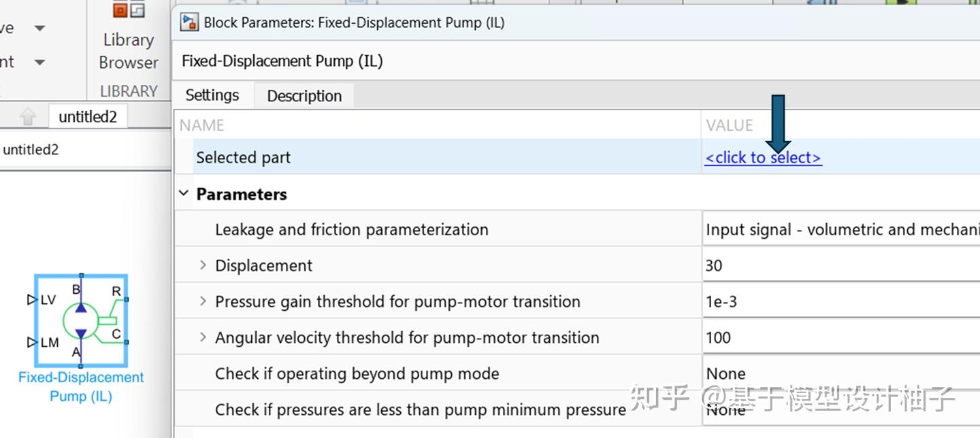The height and width of the screenshot is (438, 980).
Task: Expand the Angular velocity threshold row
Action: click(202, 337)
